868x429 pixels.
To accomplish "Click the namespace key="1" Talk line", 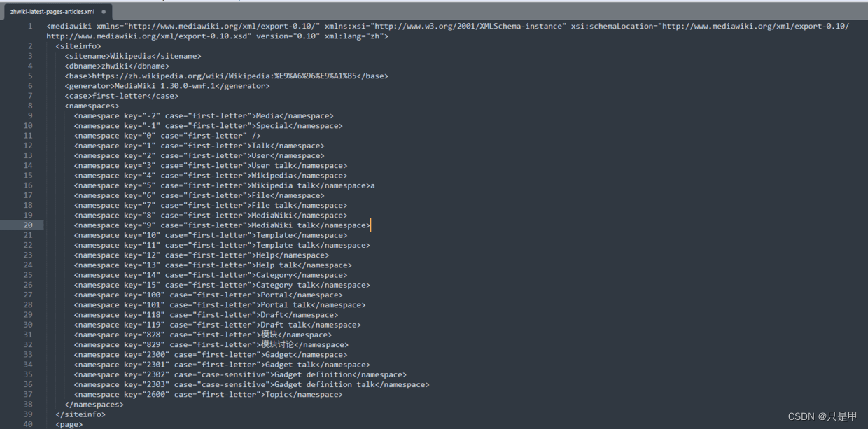I will coord(199,146).
